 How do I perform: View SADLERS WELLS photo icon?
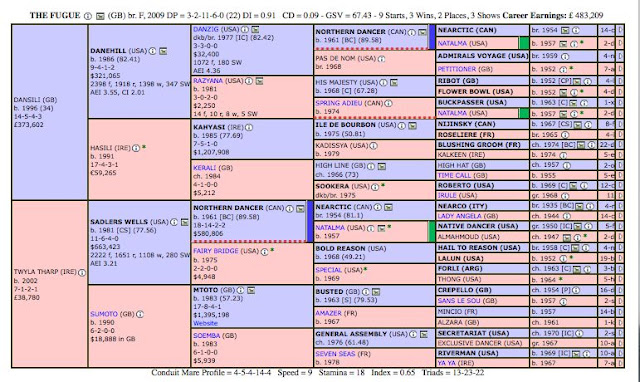184,222
